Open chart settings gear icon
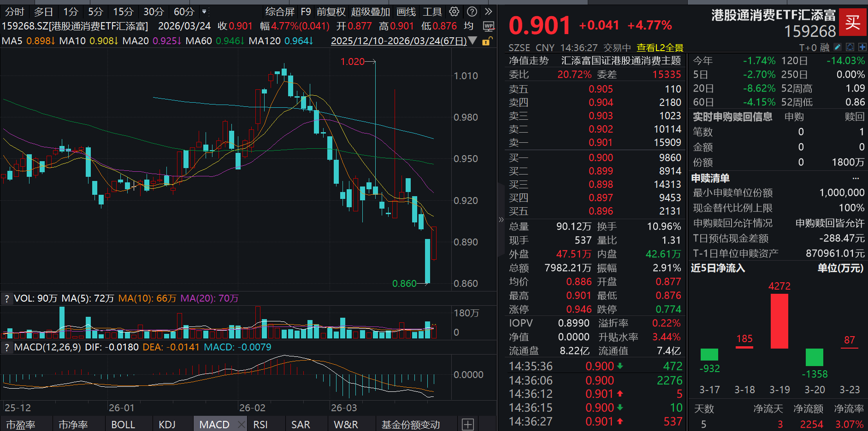Viewport: 868px width, 431px height. (x=454, y=12)
